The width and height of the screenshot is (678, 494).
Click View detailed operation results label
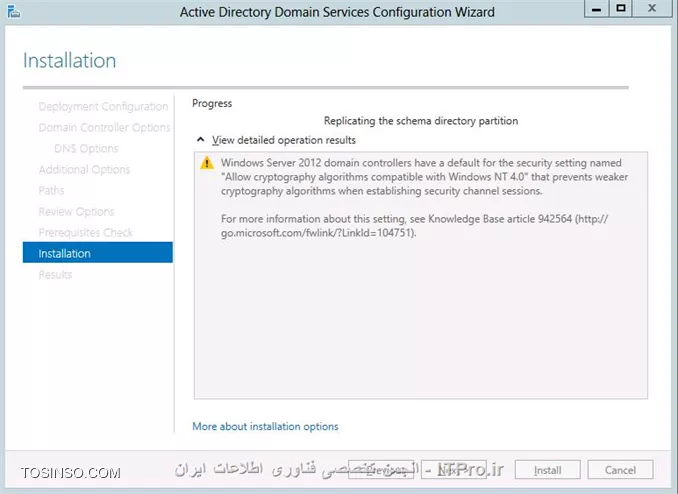[284, 140]
